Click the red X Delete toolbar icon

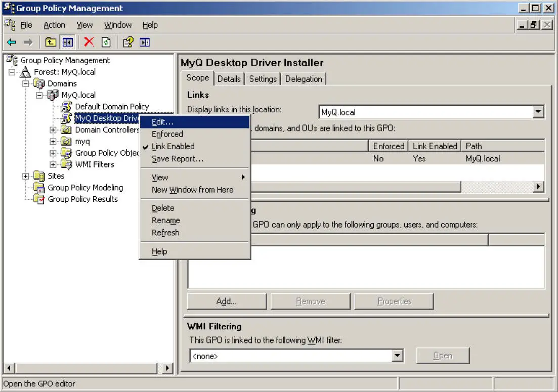pyautogui.click(x=89, y=42)
